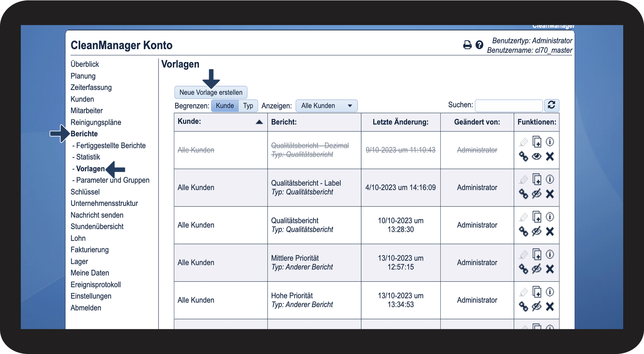Select the Typ option beside Begrenzen

pos(248,106)
